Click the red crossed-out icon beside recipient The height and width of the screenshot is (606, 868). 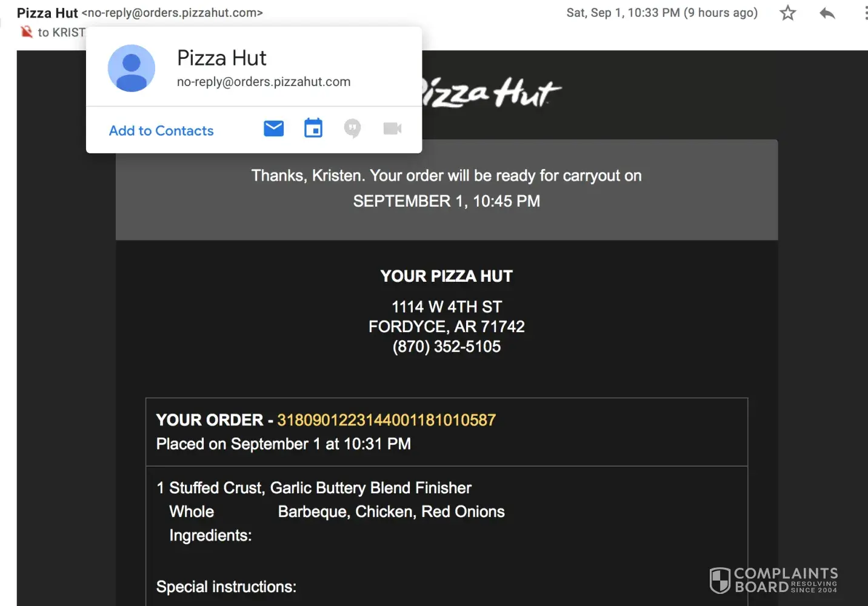click(x=27, y=32)
